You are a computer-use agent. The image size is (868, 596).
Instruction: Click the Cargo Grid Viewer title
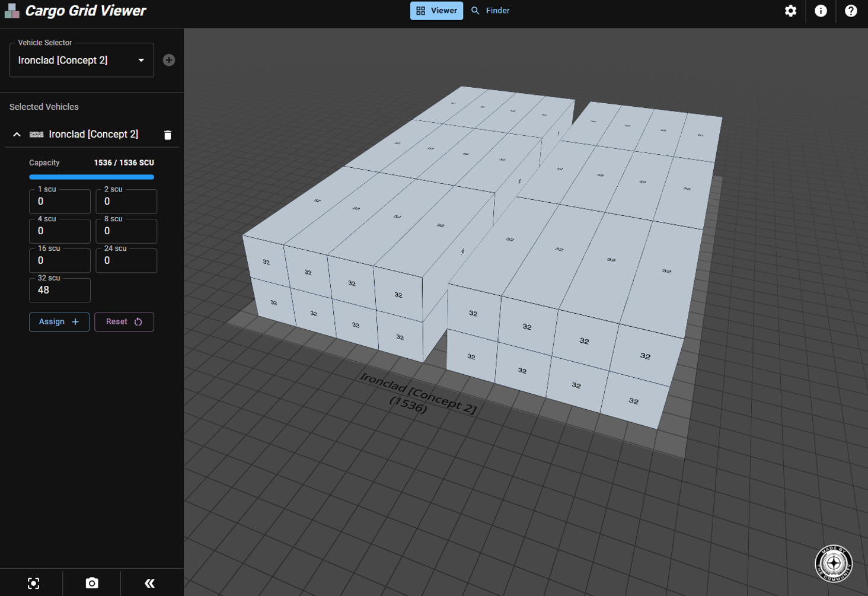point(85,11)
